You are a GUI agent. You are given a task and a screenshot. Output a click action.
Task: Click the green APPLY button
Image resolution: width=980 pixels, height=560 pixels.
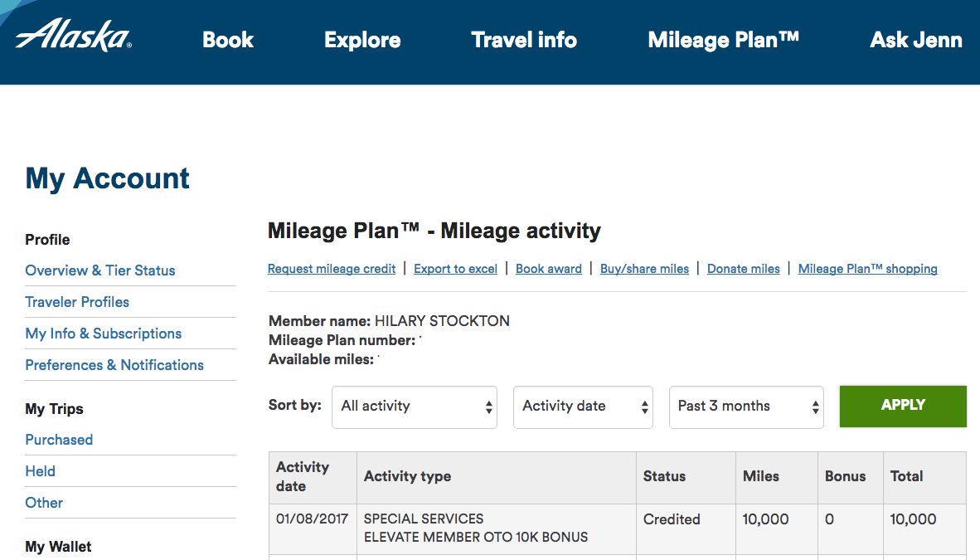[x=903, y=406]
